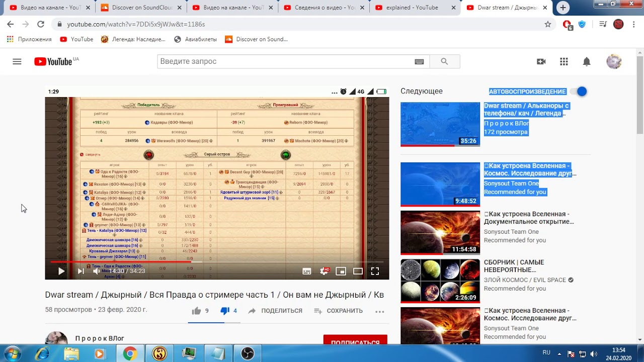Open the YouTube apps grid icon
This screenshot has width=644, height=362.
[x=564, y=61]
